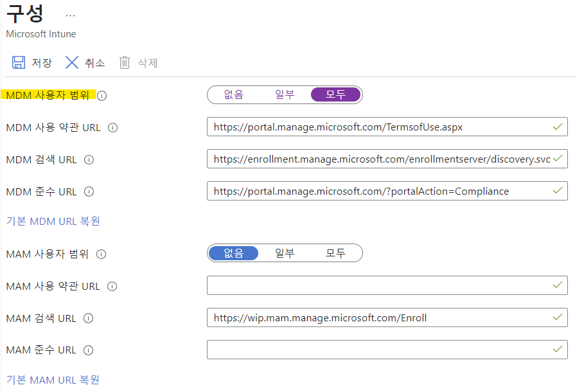Click checkmark in MAM 사용 약관 URL field
Image resolution: width=575 pixels, height=392 pixels.
pos(558,285)
